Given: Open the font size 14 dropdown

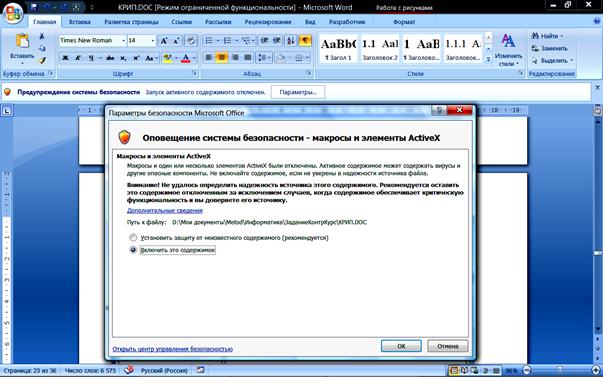Looking at the screenshot, I should click(153, 40).
